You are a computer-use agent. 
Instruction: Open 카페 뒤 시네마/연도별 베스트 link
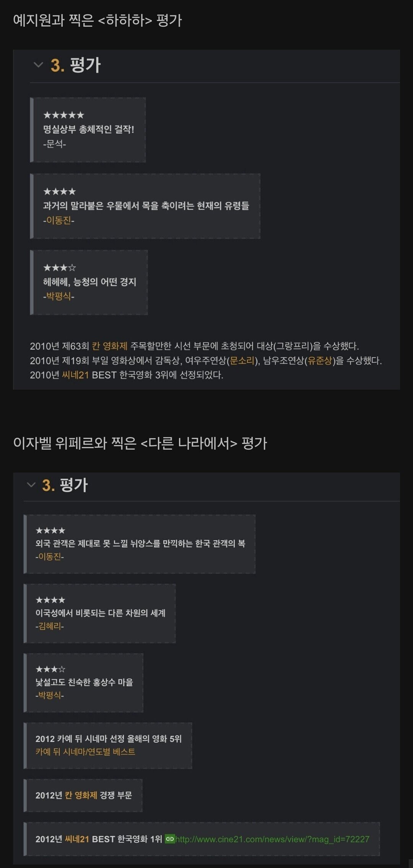pos(85,751)
